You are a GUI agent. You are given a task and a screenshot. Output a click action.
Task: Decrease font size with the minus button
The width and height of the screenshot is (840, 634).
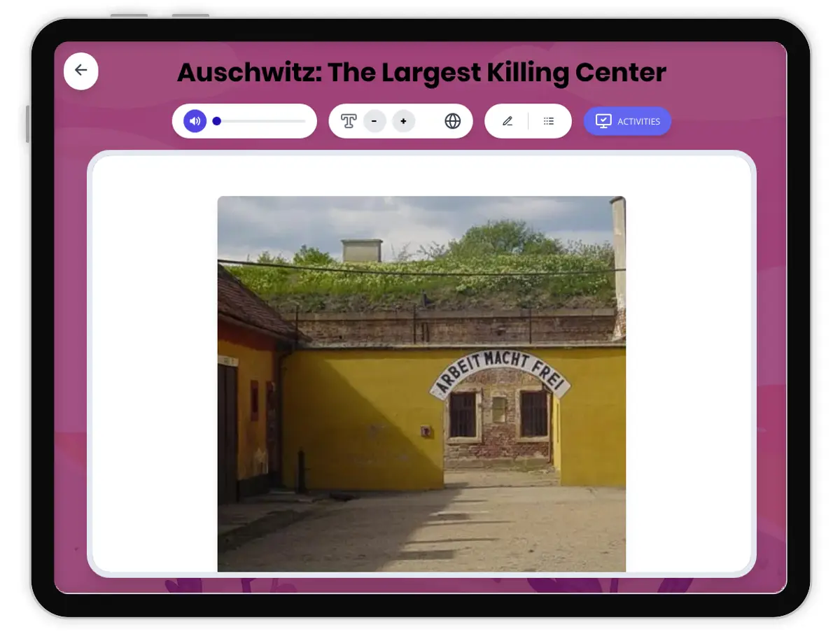[x=374, y=120]
